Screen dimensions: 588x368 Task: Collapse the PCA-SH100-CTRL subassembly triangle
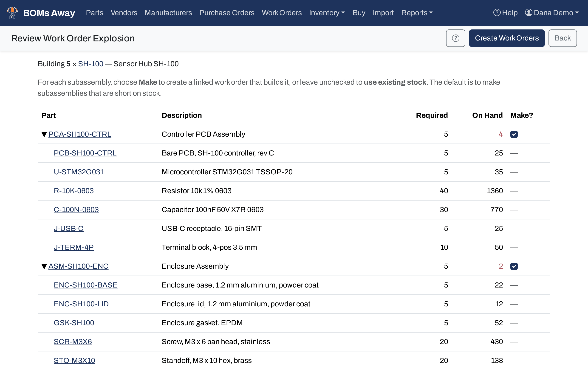44,134
